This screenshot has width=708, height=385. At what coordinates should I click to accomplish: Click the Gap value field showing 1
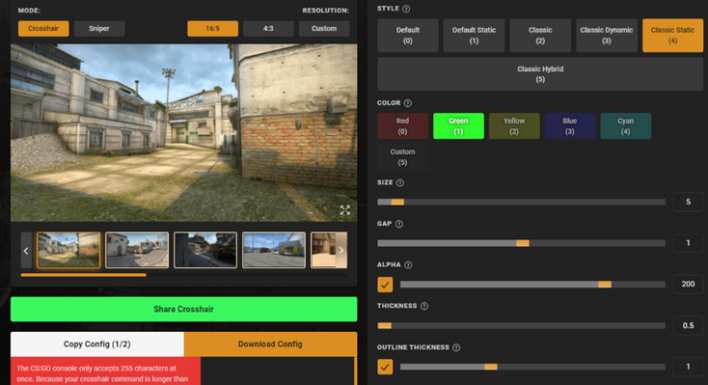688,243
